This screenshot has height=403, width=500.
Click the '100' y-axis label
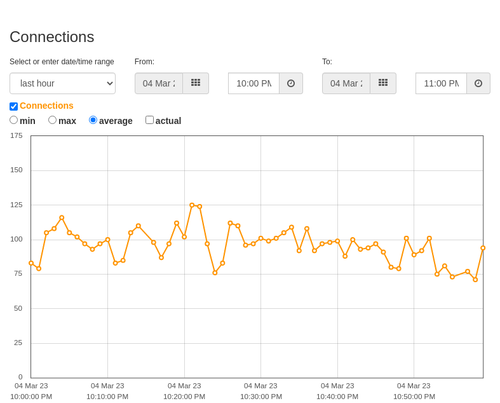pyautogui.click(x=16, y=239)
